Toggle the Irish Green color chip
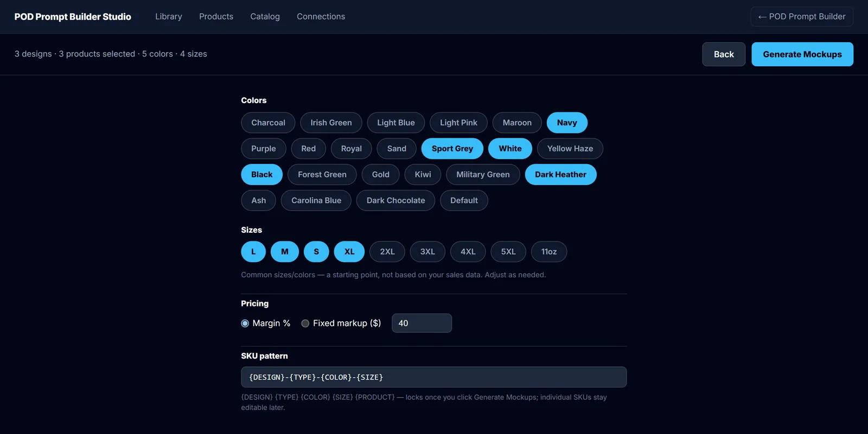 click(331, 123)
